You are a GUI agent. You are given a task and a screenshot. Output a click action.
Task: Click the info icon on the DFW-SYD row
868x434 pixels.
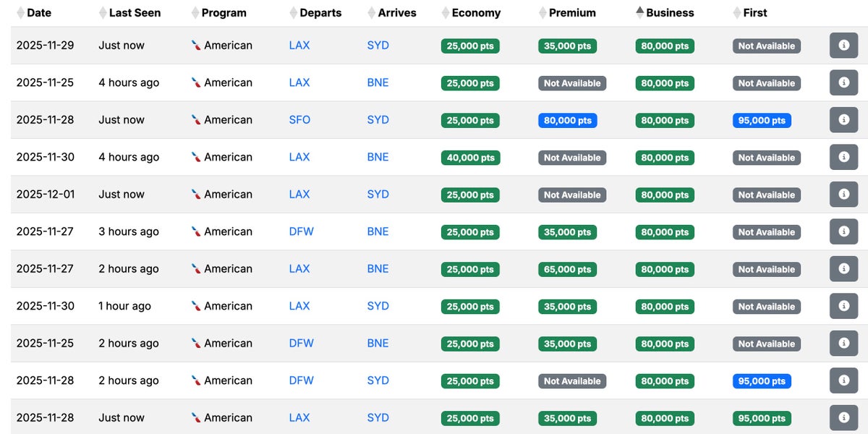pos(844,380)
